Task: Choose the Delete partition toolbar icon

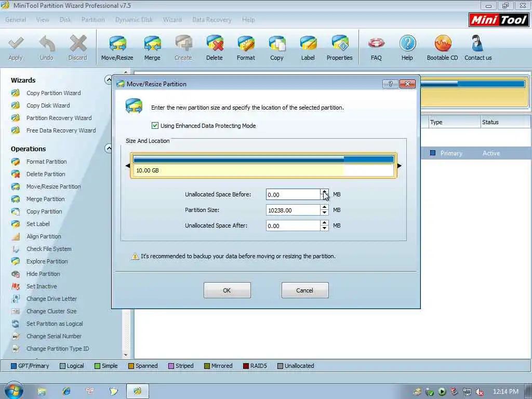Action: [215, 48]
